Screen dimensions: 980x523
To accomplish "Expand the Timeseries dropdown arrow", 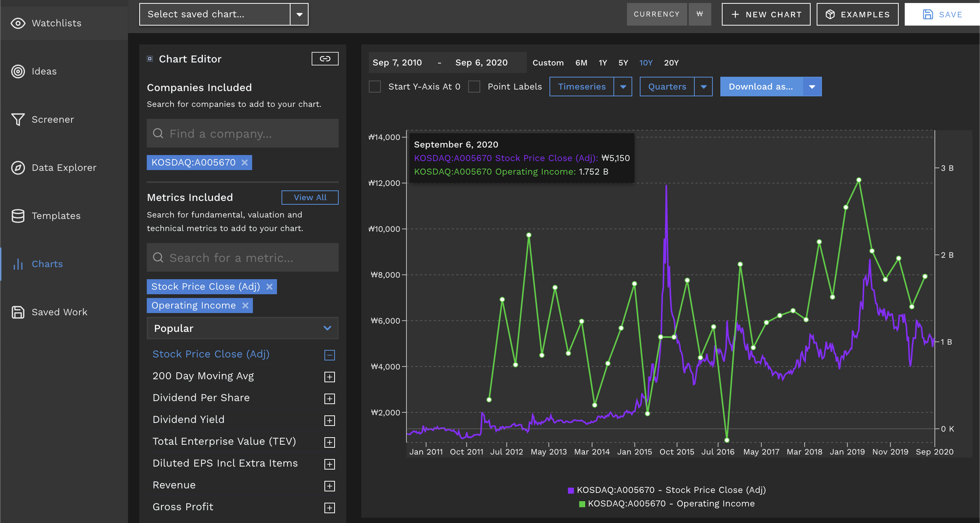I will [x=623, y=87].
